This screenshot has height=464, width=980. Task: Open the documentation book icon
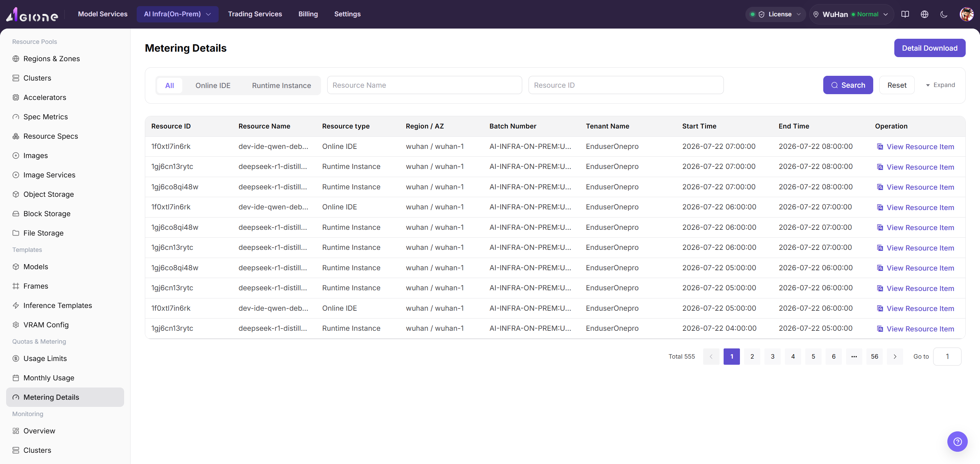(x=905, y=14)
